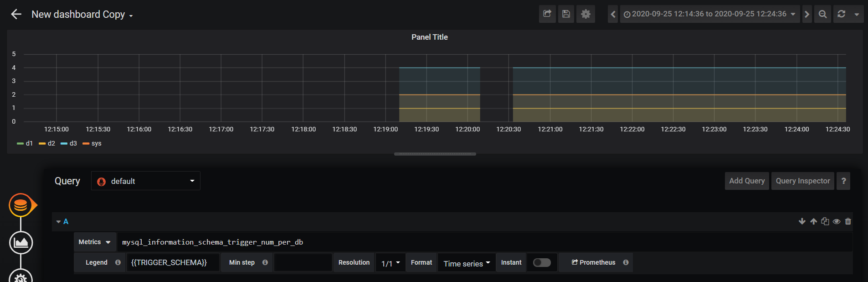Open the time range picker
Screen dimensions: 868x282
(709, 14)
